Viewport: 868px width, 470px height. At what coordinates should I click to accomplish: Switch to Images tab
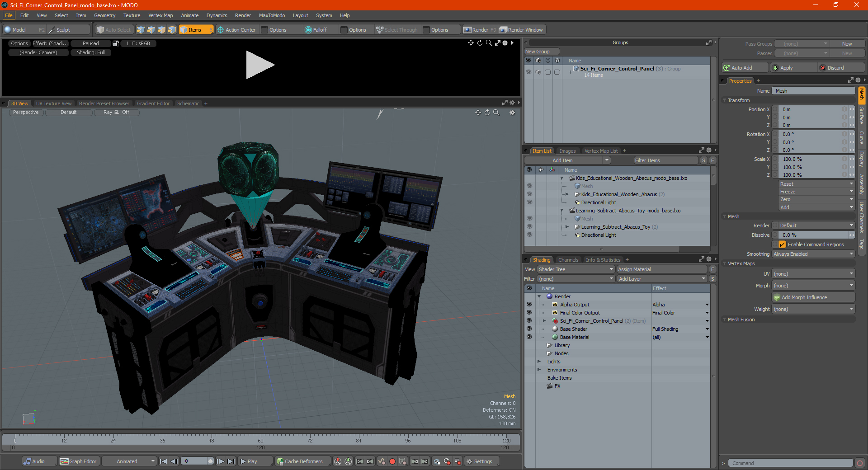click(567, 151)
